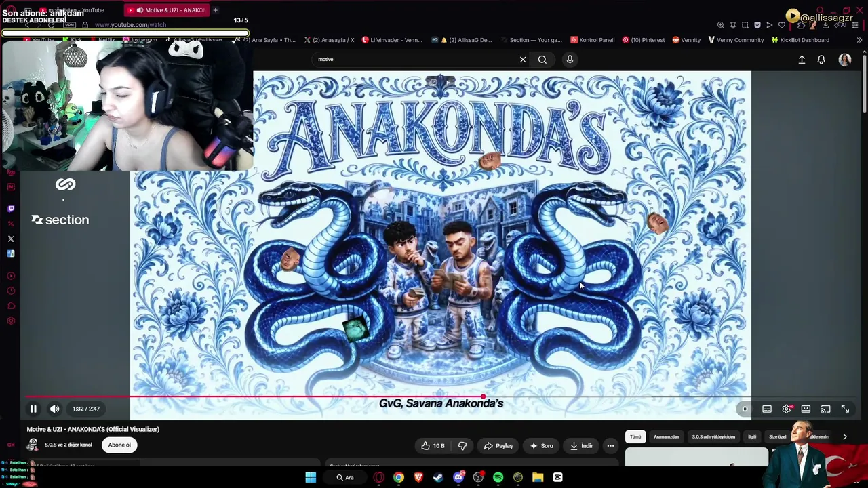
Task: Open Steam from the taskbar
Action: pos(438,477)
